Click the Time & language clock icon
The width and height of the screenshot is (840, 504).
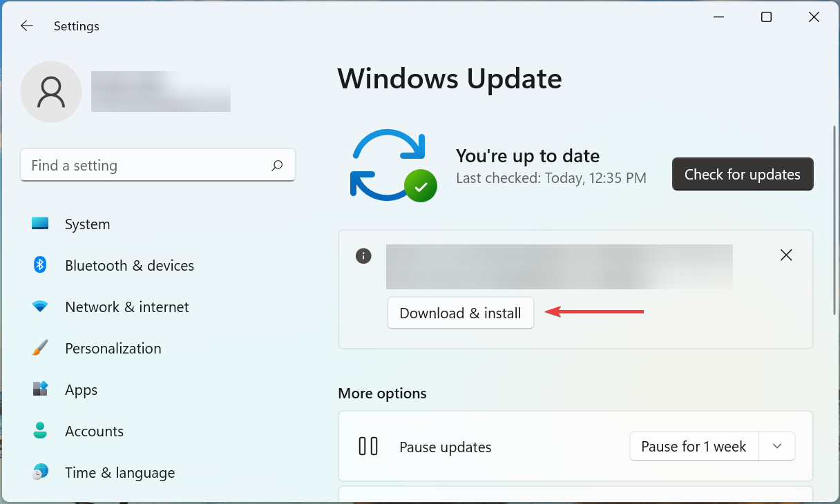point(40,472)
